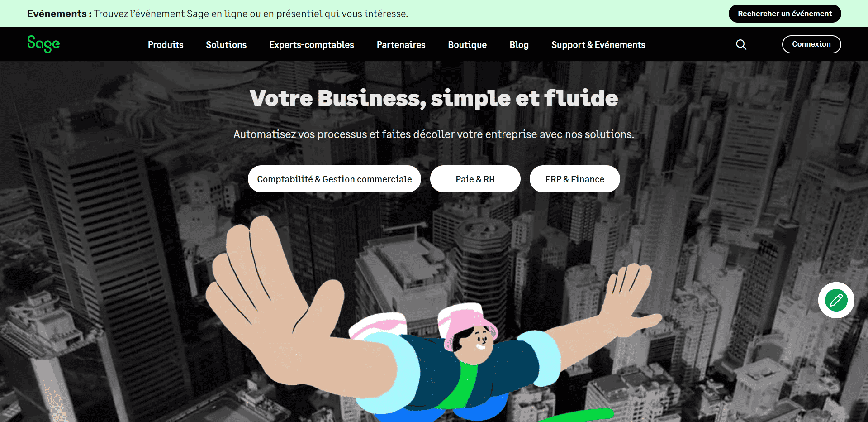Expand the Experts-comptables navigation item
868x422 pixels.
pyautogui.click(x=312, y=45)
